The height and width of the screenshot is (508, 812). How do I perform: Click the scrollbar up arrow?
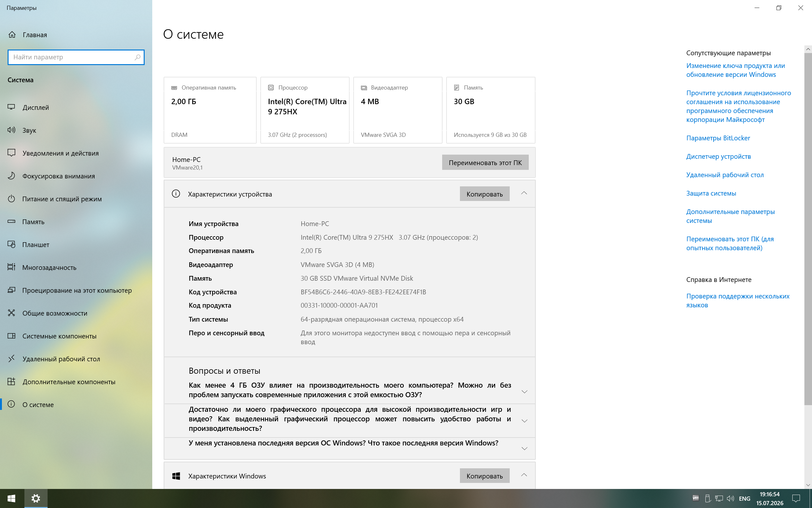pyautogui.click(x=808, y=49)
